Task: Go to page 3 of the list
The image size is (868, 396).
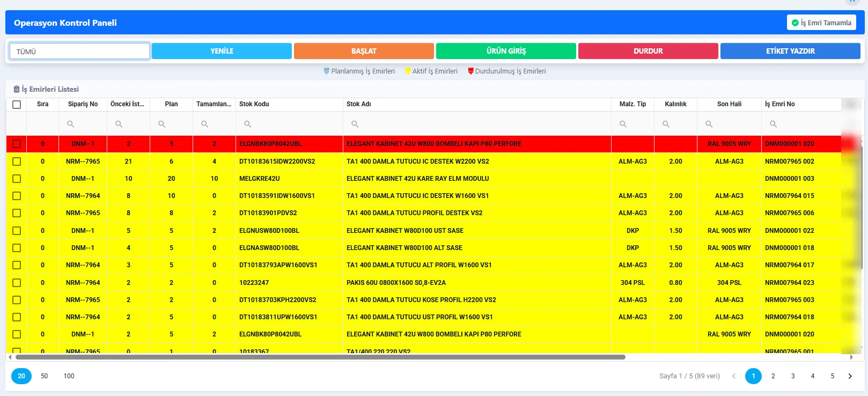Action: coord(793,376)
